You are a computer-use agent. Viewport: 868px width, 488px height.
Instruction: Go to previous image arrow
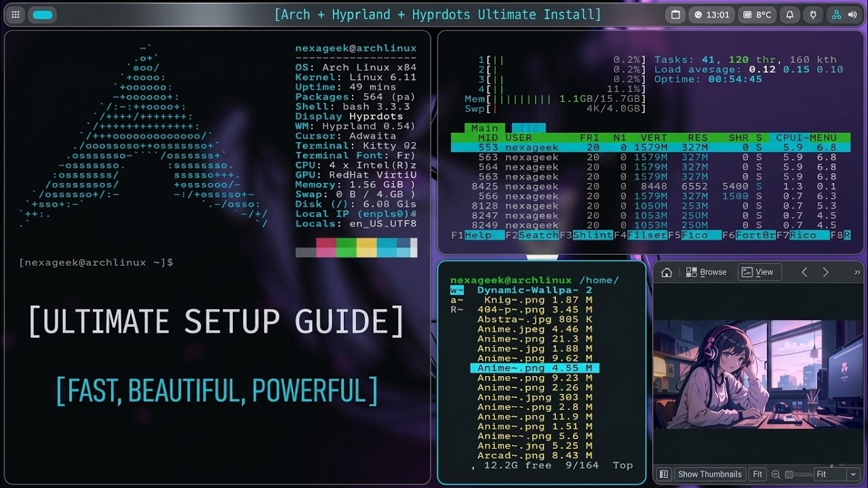click(x=804, y=272)
